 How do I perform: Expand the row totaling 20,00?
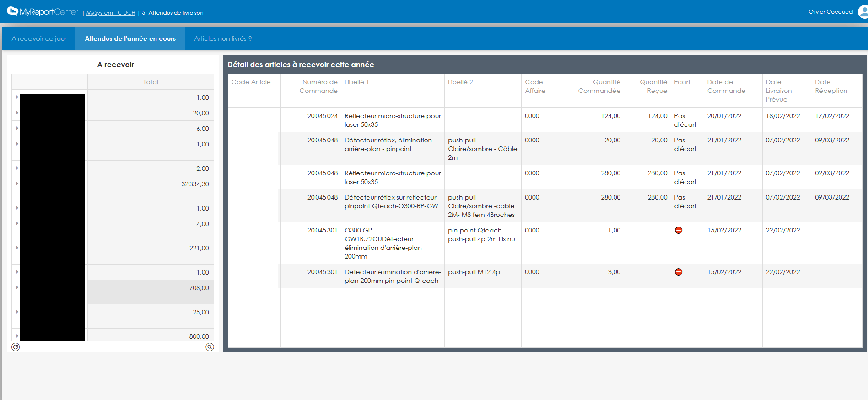click(17, 113)
